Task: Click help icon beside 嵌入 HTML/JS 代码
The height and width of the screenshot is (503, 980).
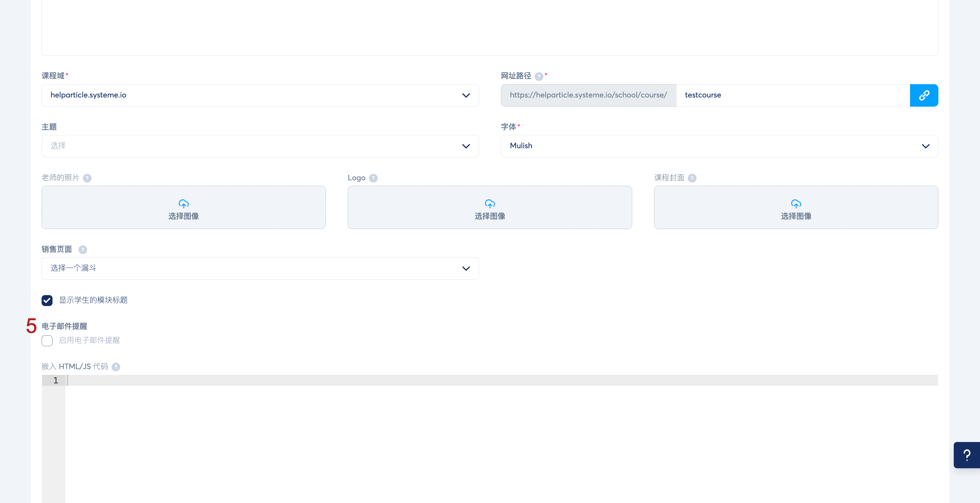Action: coord(116,367)
